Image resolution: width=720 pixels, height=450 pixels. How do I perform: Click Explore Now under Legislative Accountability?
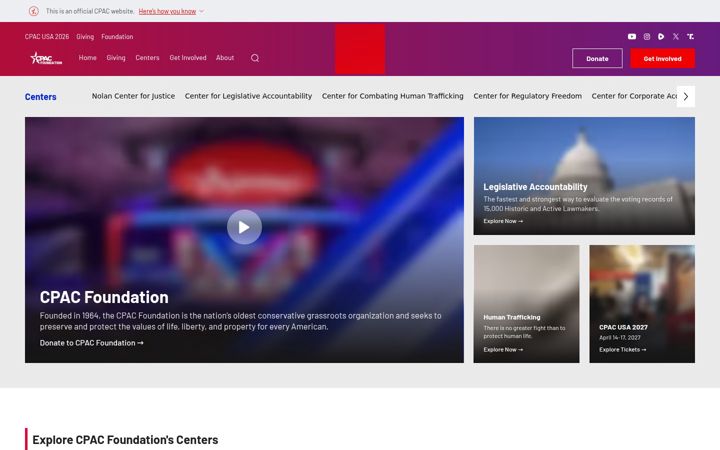(x=503, y=221)
